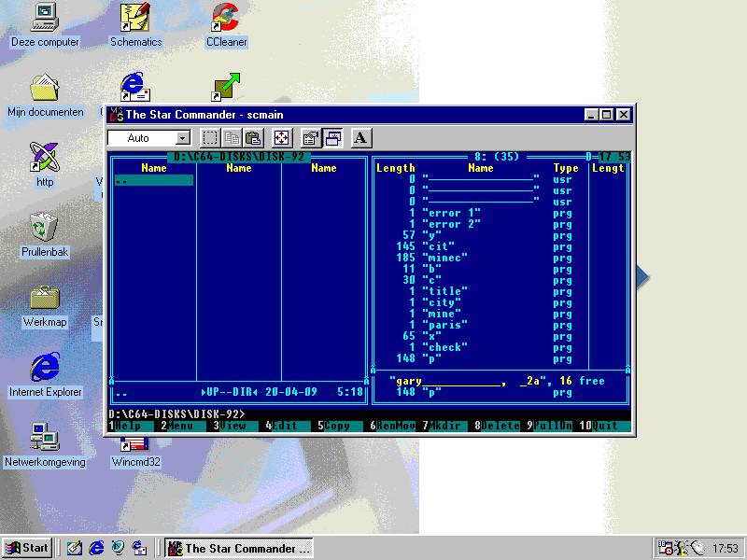747x560 pixels.
Task: Launch Internet Explorer from quick launch
Action: [x=96, y=548]
